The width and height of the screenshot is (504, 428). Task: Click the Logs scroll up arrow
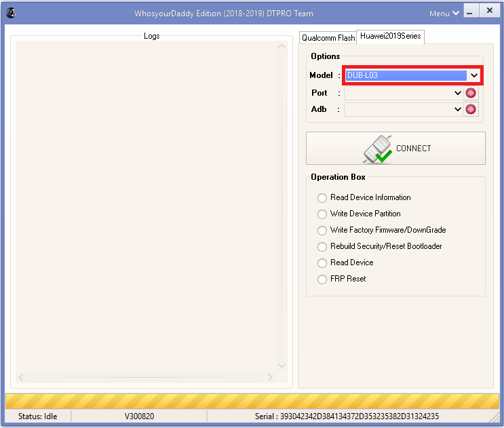[x=282, y=46]
